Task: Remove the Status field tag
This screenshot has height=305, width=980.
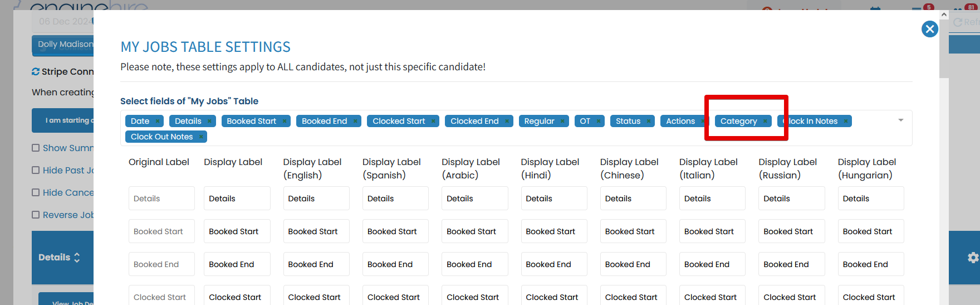Action: click(649, 121)
